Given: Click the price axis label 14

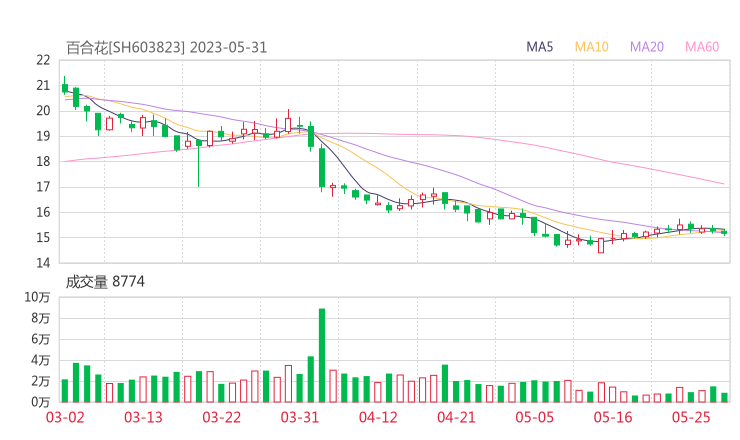Looking at the screenshot, I should click(x=43, y=263).
